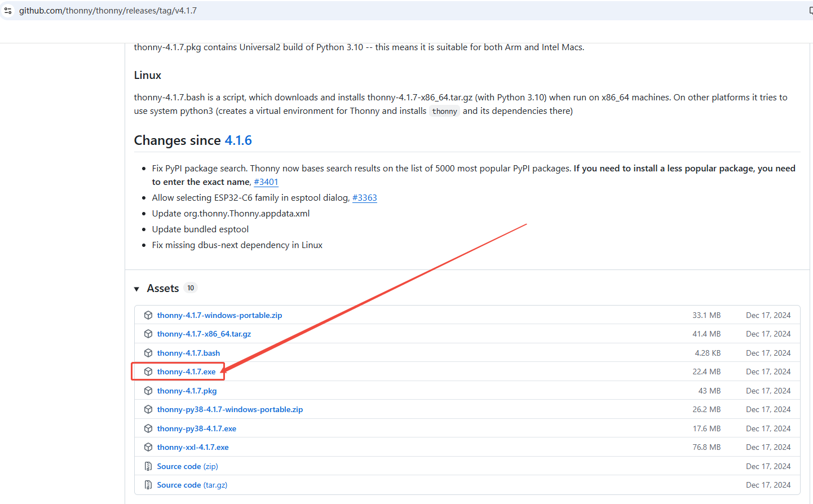Click the package icon beside thonny-4.1.7.pkg
813x504 pixels.
[x=148, y=391]
